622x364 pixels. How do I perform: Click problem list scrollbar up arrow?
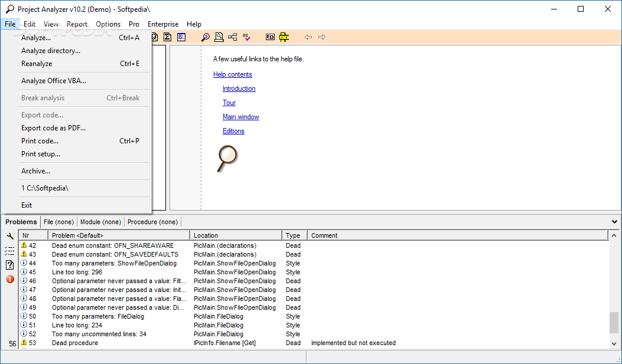[x=614, y=235]
